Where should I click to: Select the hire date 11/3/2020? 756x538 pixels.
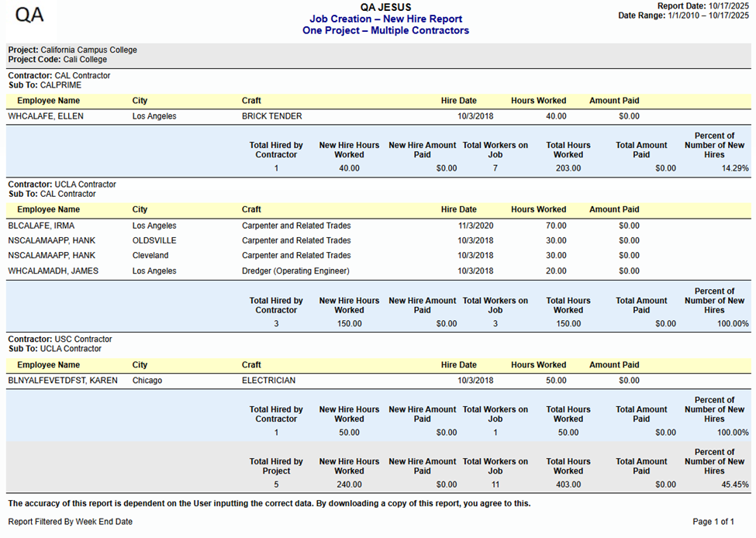[x=475, y=226]
